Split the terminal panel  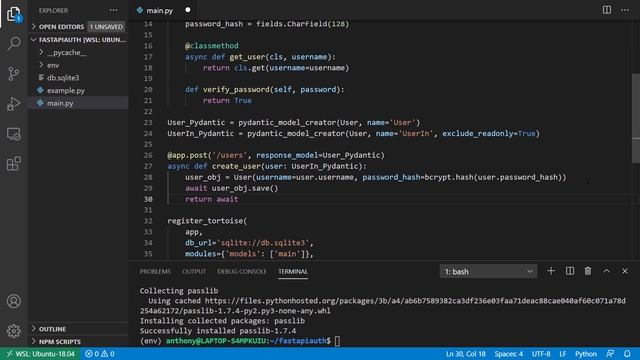click(569, 271)
